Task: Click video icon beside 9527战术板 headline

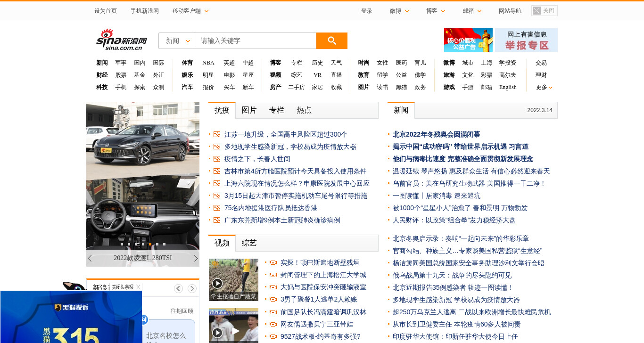Action: (x=273, y=337)
